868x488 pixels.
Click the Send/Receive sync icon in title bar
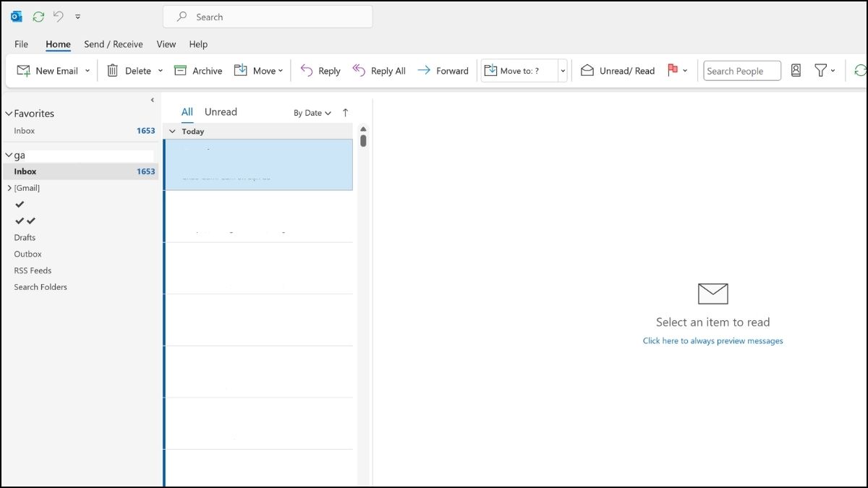tap(38, 17)
